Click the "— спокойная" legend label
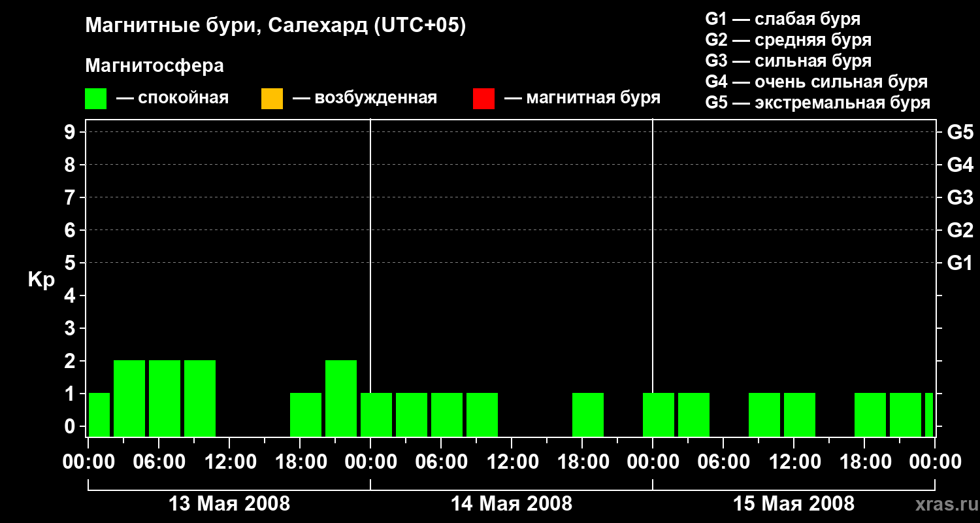Viewport: 980px width, 523px height. 172,98
